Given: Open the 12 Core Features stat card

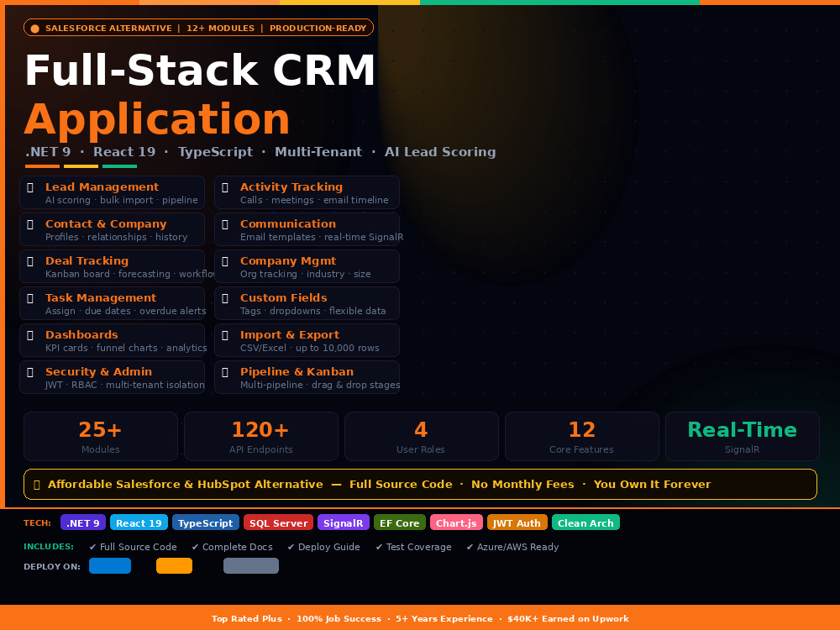Looking at the screenshot, I should (582, 436).
